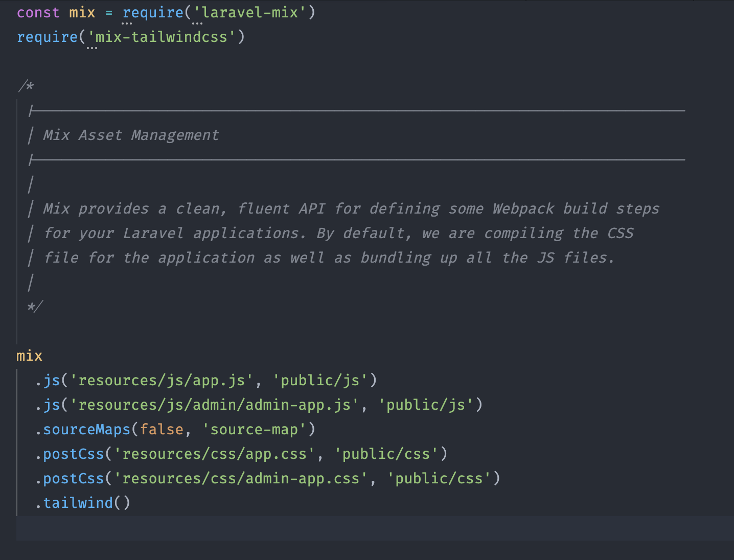Image resolution: width=734 pixels, height=560 pixels.
Task: Click comment line 'for your Laravel applications'
Action: pyautogui.click(x=338, y=233)
